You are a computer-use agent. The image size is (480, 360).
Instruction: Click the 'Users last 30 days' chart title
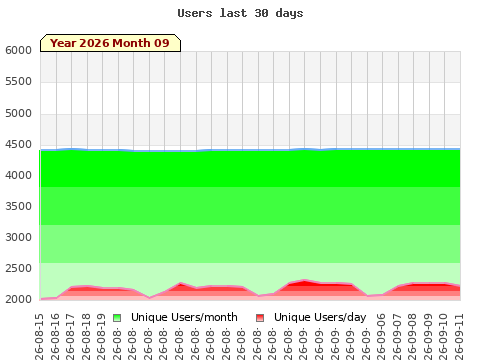click(240, 13)
